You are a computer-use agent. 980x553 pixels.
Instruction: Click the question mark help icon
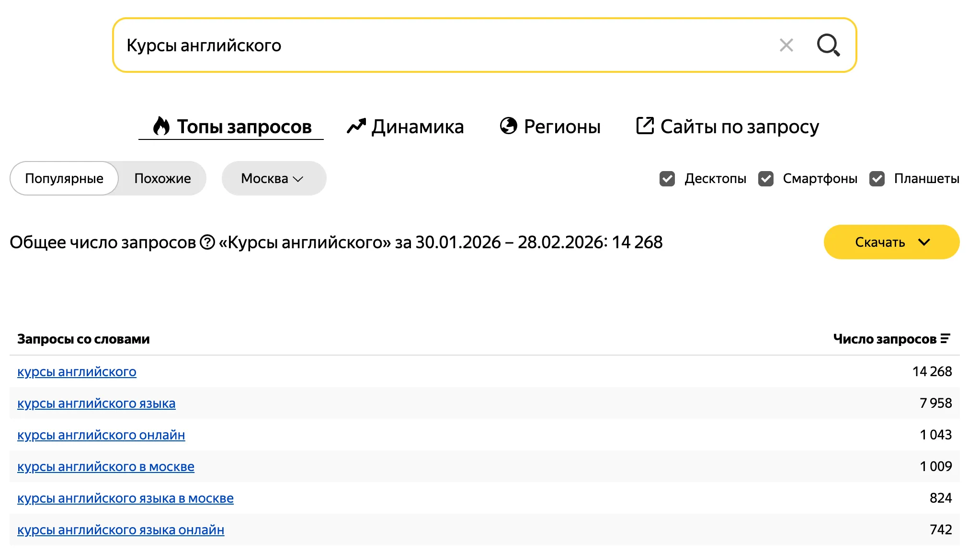[x=207, y=242]
